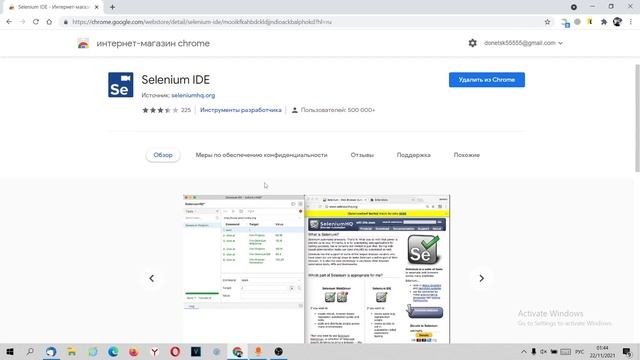Open Microsoft Edge from taskbar

click(113, 351)
